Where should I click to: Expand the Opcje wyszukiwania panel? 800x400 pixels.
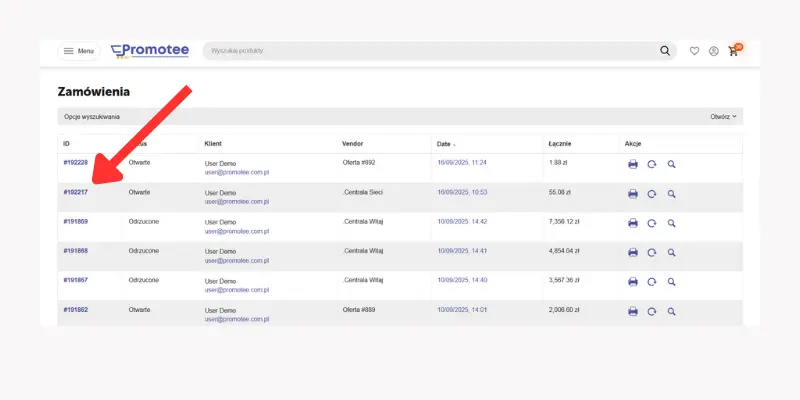(92, 116)
